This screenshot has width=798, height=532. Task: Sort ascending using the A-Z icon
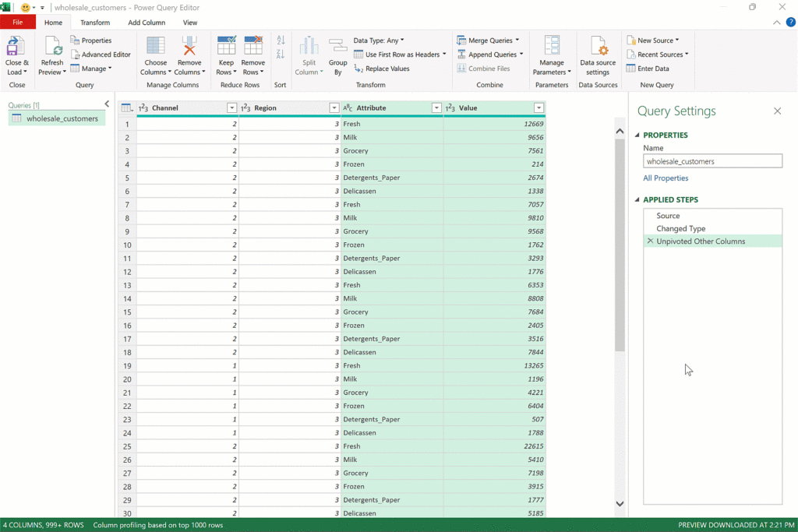(281, 40)
